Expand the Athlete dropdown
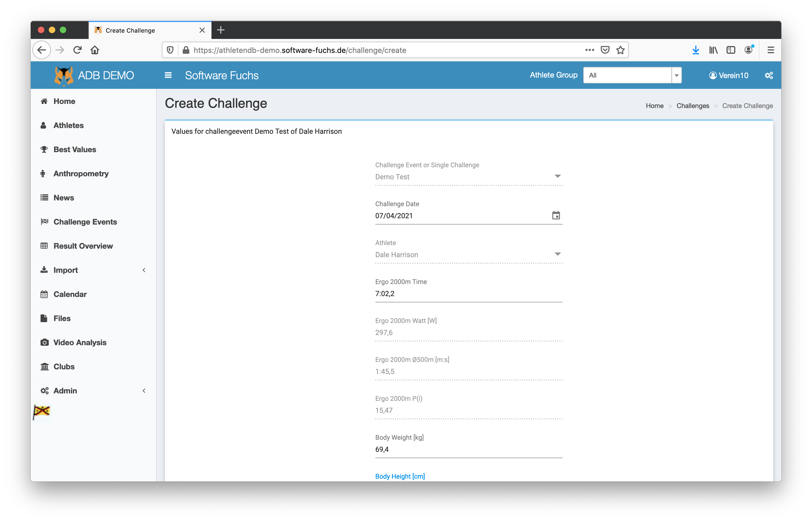Image resolution: width=812 pixels, height=522 pixels. coord(557,255)
